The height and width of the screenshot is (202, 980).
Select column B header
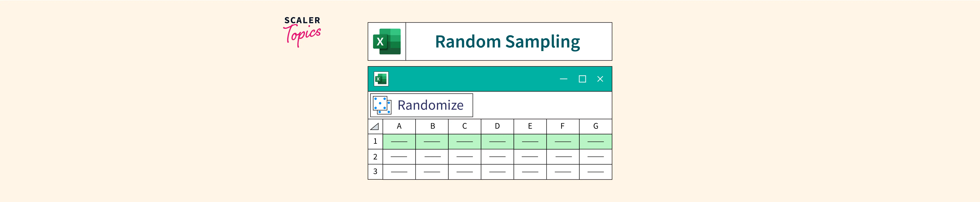pos(432,127)
